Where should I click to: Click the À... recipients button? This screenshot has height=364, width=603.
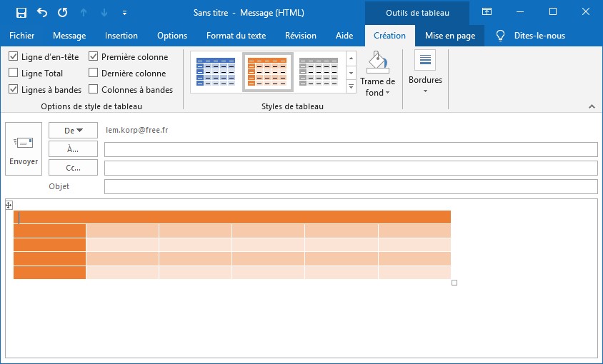coord(73,149)
